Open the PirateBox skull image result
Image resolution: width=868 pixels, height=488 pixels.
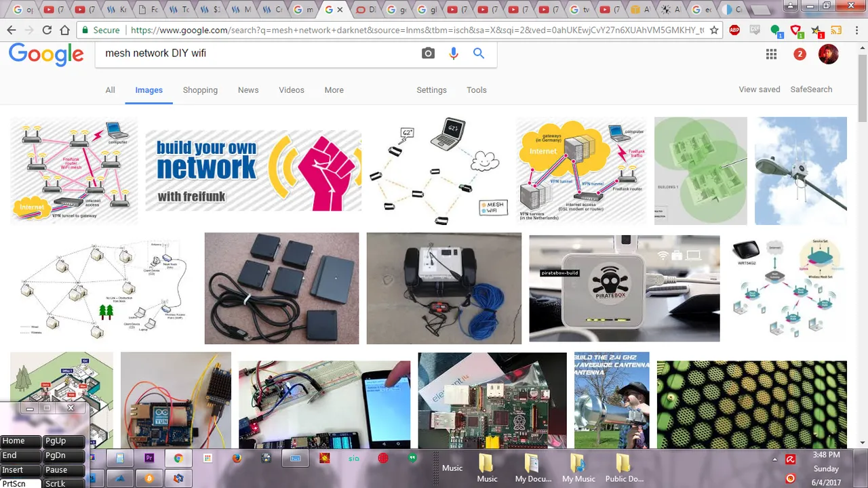624,288
